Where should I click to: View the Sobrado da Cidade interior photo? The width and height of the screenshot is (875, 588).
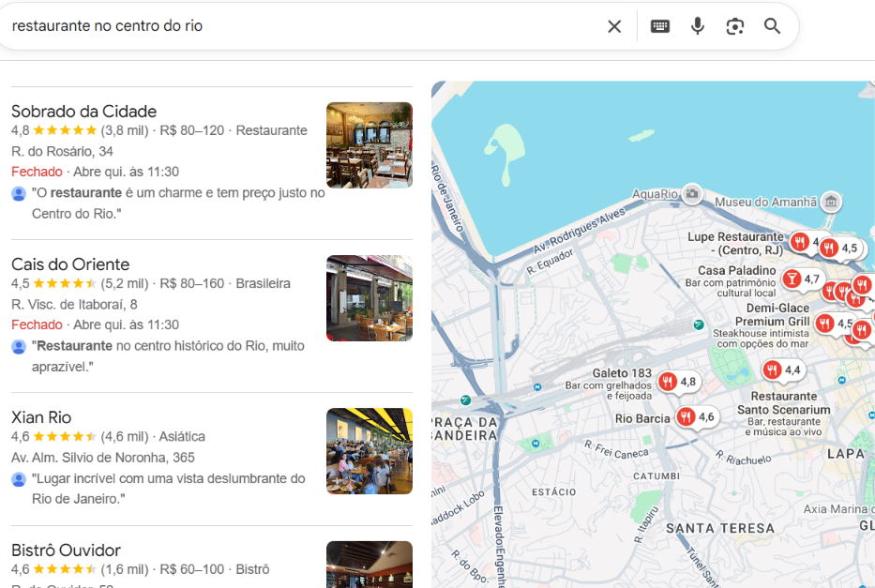click(370, 145)
